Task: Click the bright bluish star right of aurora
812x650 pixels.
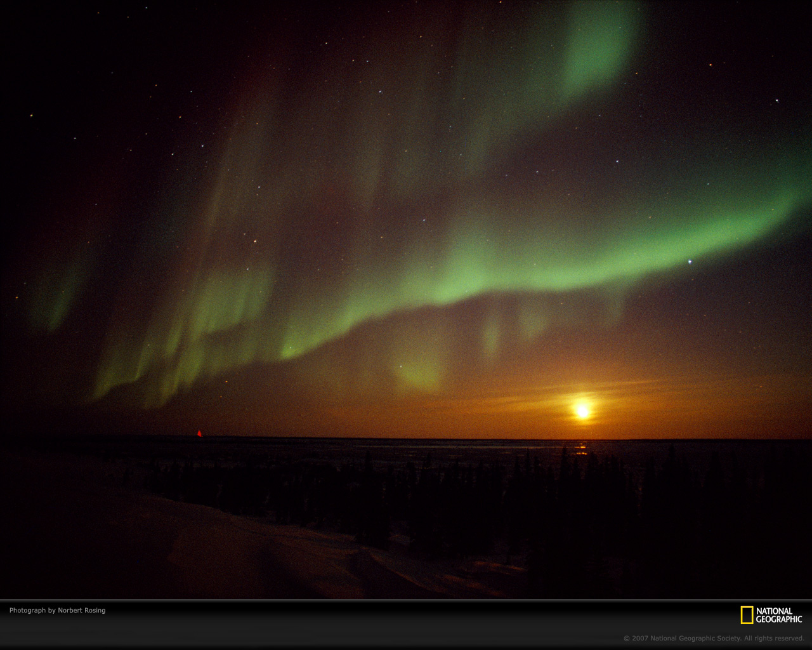Action: click(x=690, y=262)
